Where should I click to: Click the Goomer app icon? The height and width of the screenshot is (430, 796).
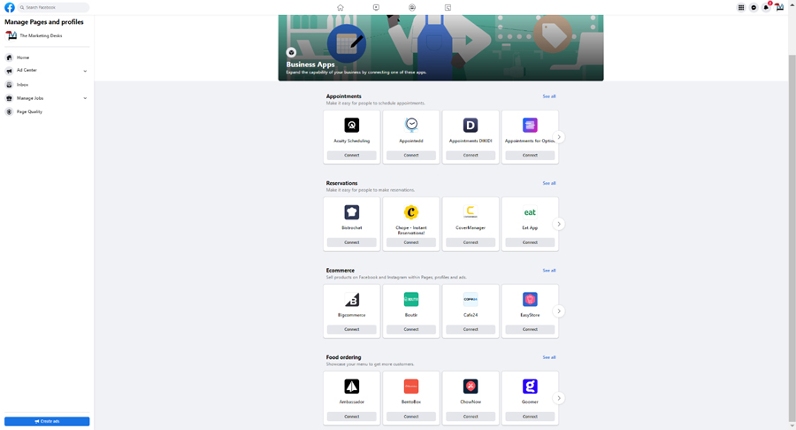coord(530,386)
